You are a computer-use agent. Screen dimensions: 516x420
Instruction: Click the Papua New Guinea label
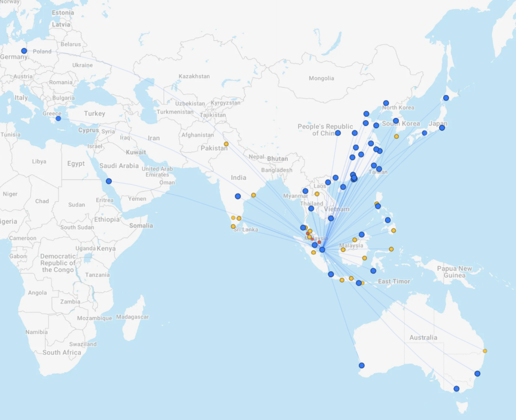point(455,272)
